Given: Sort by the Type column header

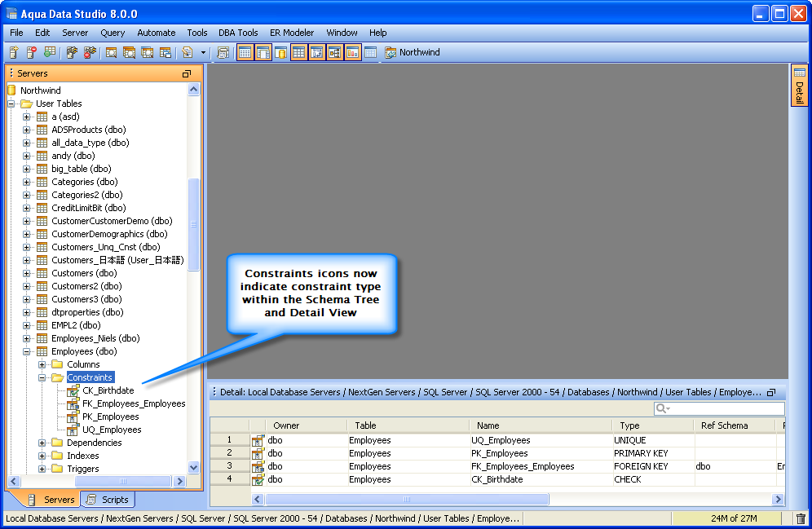Looking at the screenshot, I should click(x=652, y=425).
